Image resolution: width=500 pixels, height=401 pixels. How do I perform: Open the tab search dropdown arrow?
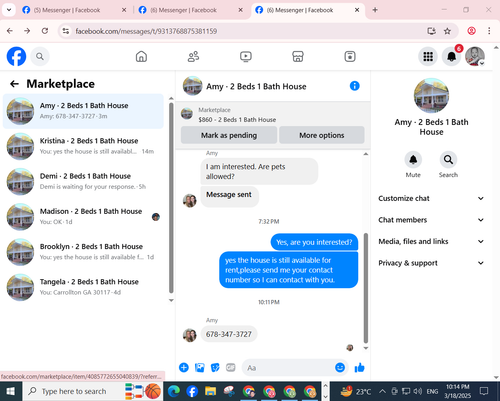(x=9, y=10)
